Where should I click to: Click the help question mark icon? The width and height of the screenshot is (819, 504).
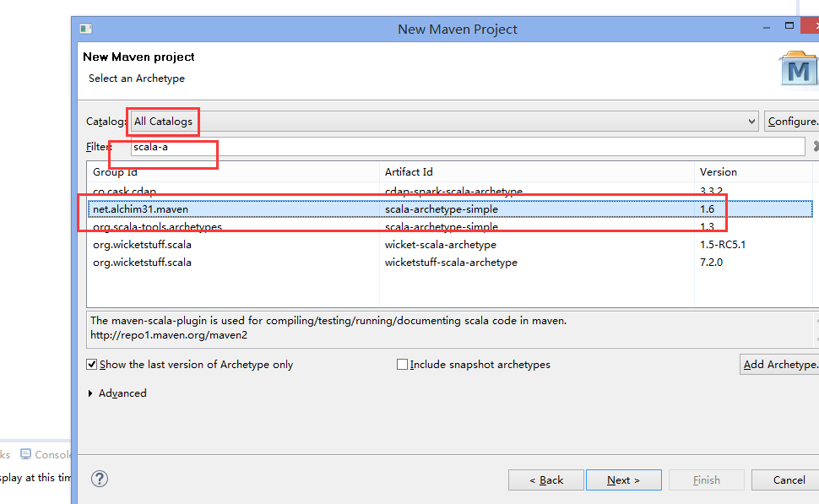100,480
